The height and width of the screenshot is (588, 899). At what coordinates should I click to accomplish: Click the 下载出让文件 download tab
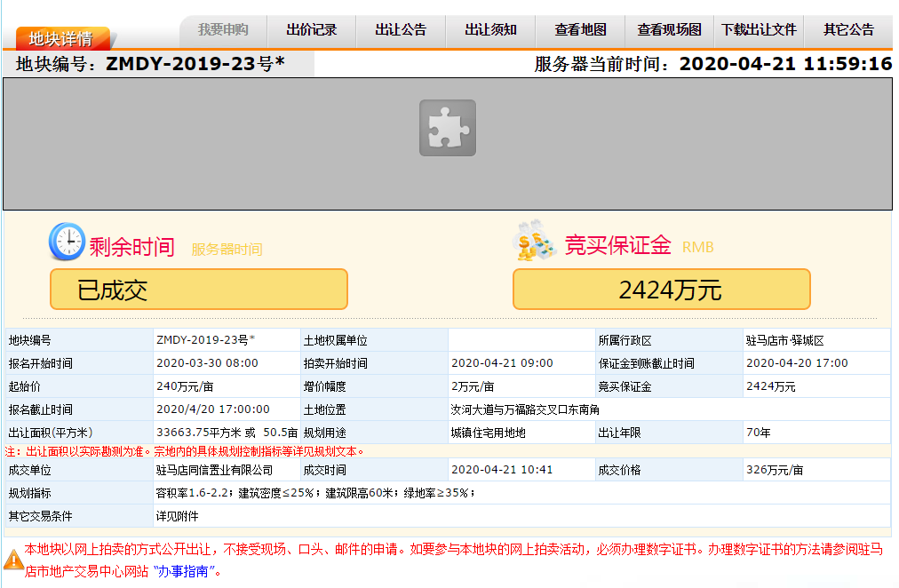759,28
